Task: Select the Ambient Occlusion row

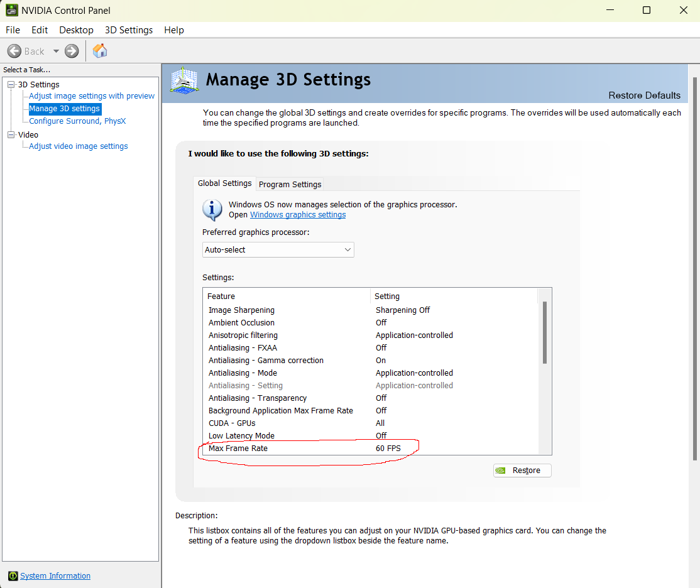Action: [371, 322]
